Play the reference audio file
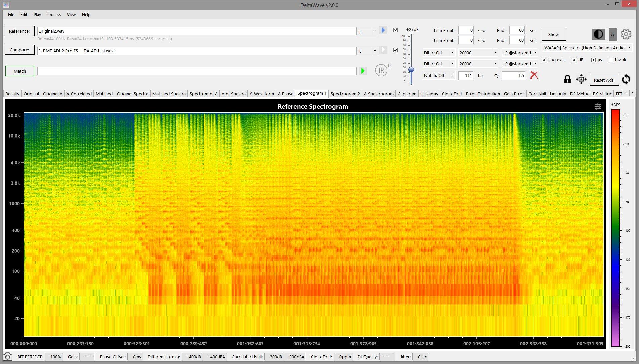The width and height of the screenshot is (639, 364). tap(383, 30)
